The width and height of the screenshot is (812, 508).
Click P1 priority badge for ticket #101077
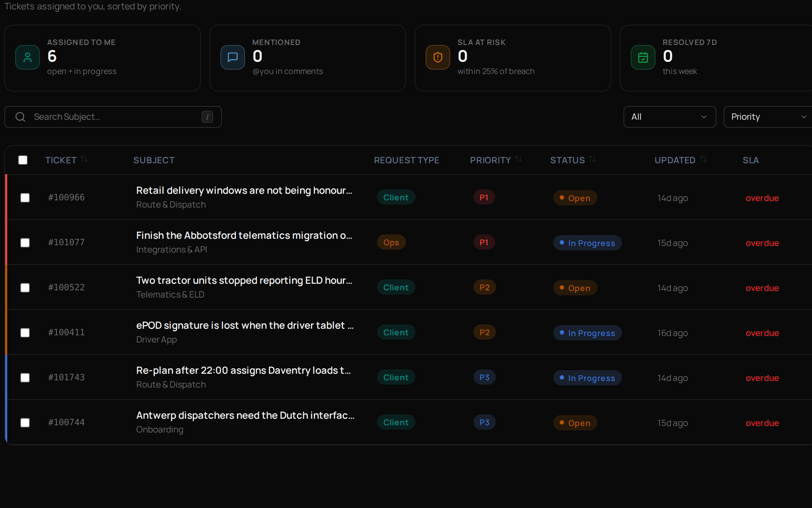pos(484,242)
